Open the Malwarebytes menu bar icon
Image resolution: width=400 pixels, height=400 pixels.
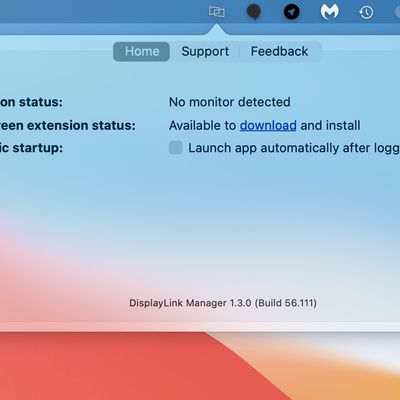(329, 12)
